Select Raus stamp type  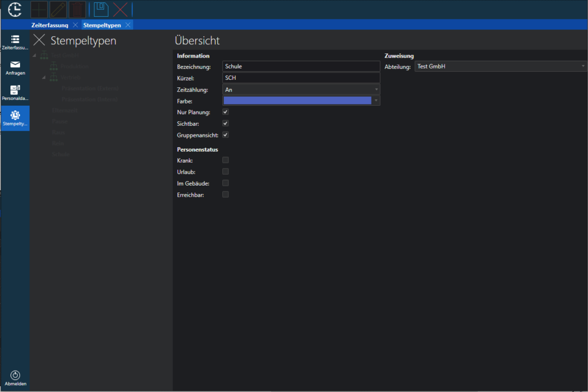[x=59, y=132]
